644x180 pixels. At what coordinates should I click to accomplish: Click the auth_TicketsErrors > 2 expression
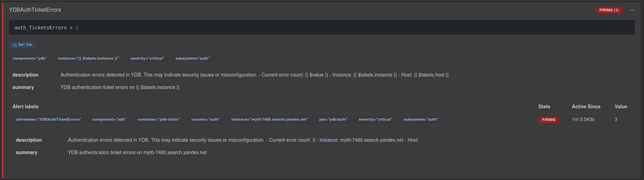point(46,28)
